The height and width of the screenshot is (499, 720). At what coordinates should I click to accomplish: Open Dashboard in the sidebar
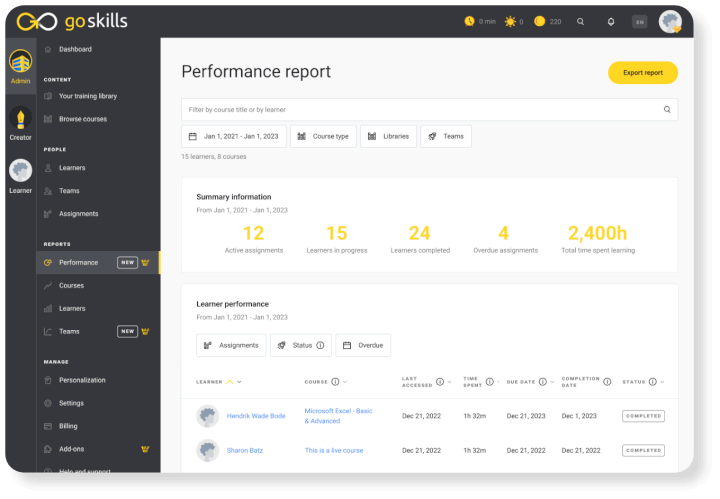pos(75,49)
